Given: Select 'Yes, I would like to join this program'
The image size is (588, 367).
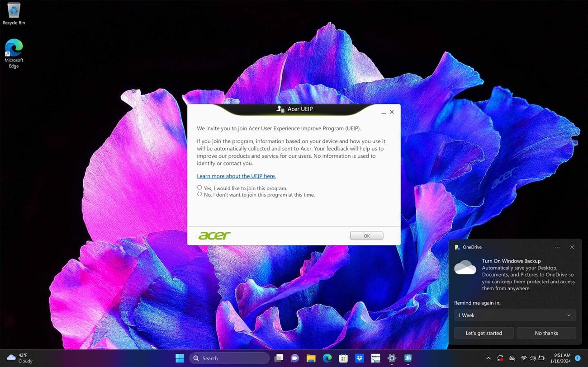Looking at the screenshot, I should coord(199,187).
